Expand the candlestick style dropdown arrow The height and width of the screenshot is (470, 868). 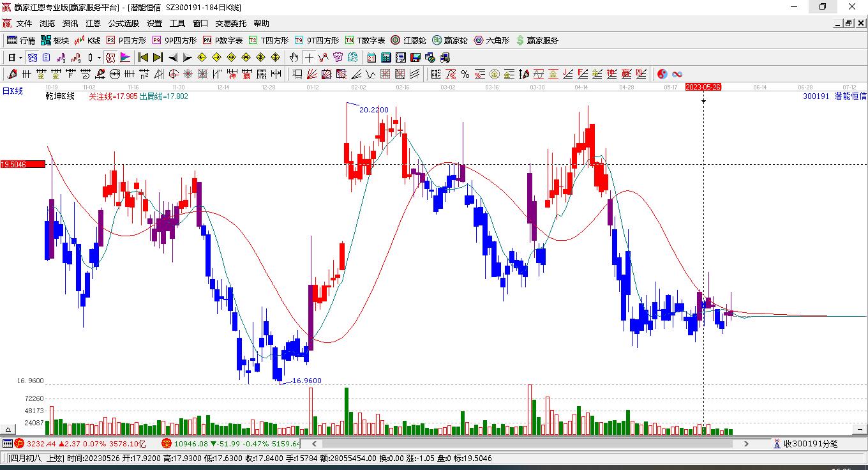[99, 57]
